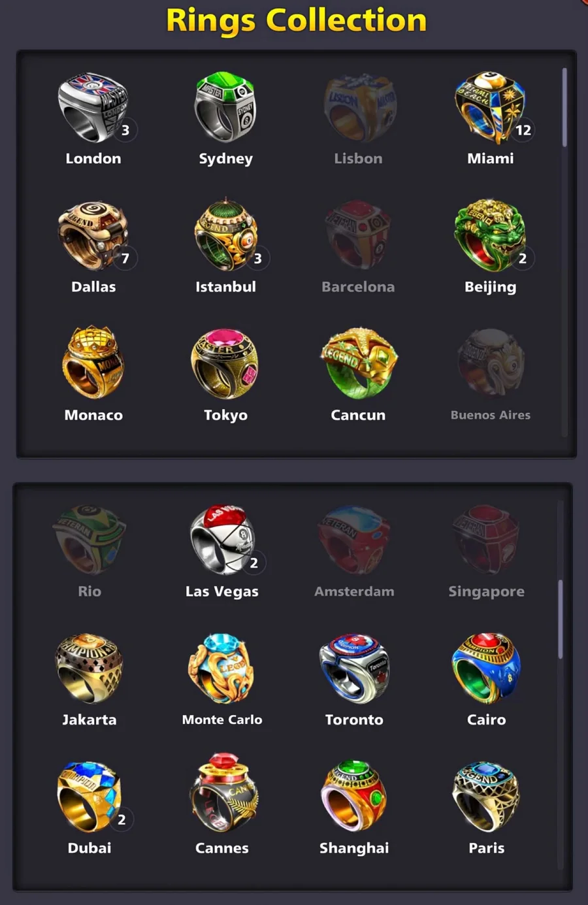Open the green Sydney ring

(x=225, y=107)
